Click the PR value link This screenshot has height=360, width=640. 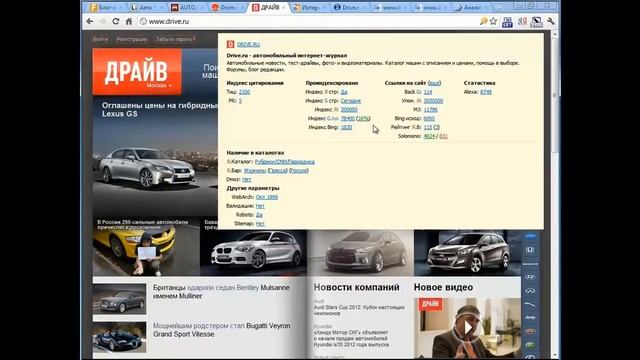[x=240, y=100]
